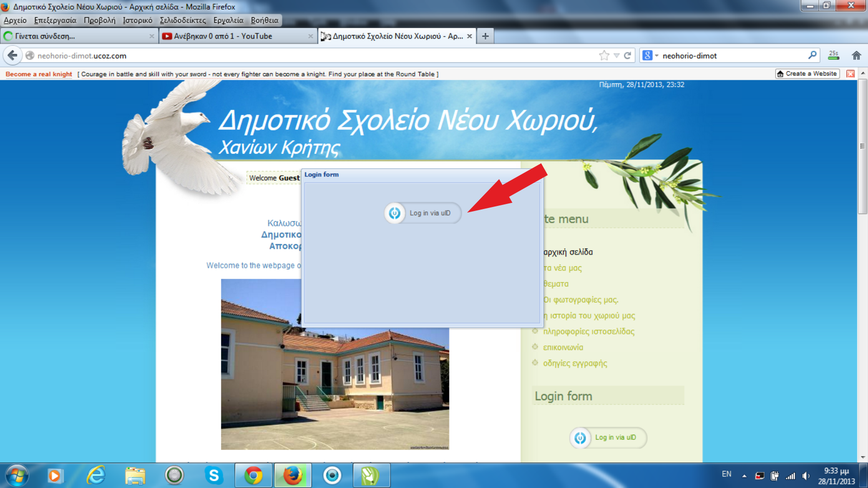Open a new tab with the plus button
The image size is (868, 488).
coord(485,36)
